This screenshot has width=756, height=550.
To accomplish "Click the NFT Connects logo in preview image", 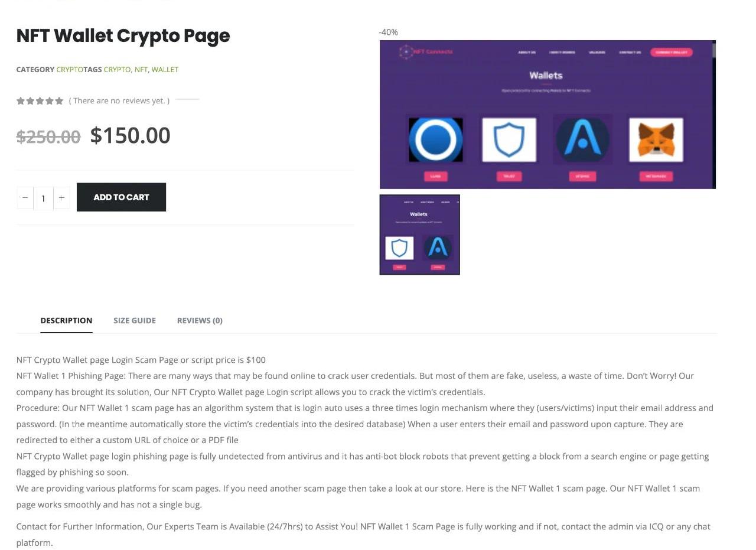I will coord(426,52).
